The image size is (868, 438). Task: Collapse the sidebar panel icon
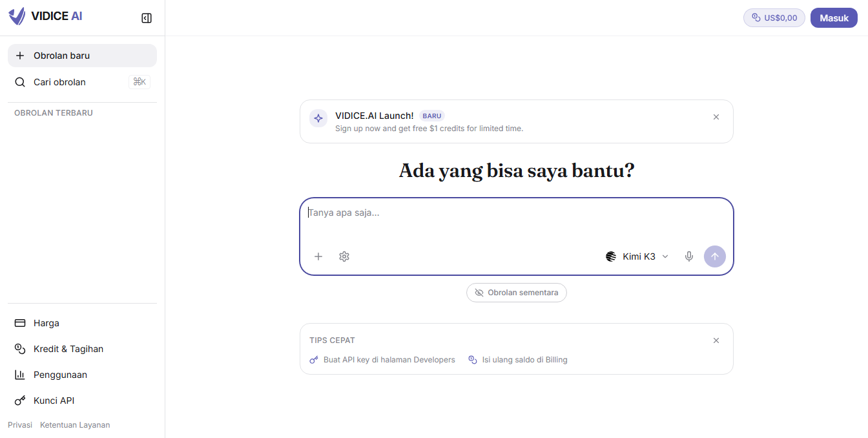(147, 18)
